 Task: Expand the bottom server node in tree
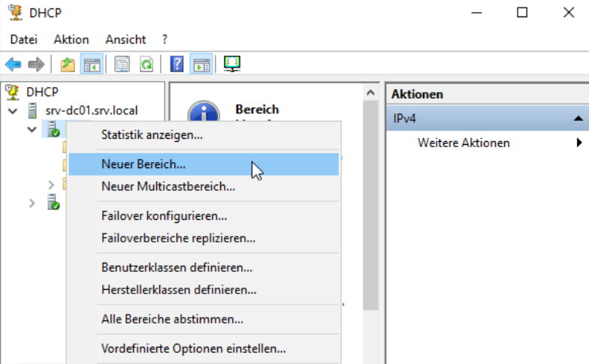coord(32,203)
